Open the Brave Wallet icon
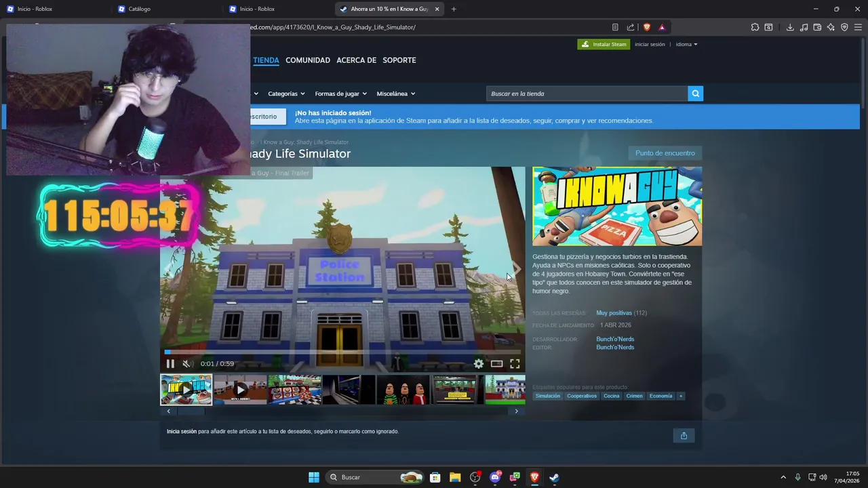868x488 pixels. 817,27
